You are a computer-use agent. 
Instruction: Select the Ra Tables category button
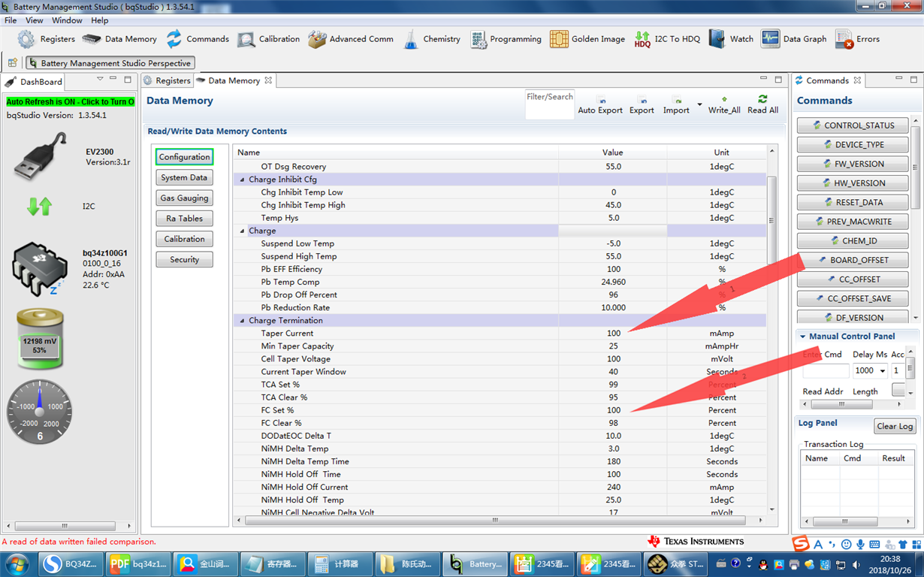(185, 219)
